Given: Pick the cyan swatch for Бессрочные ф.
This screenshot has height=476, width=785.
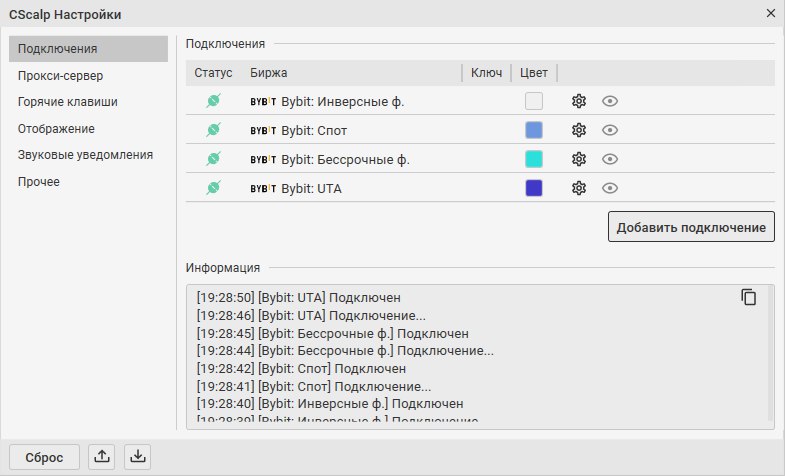Looking at the screenshot, I should [534, 159].
